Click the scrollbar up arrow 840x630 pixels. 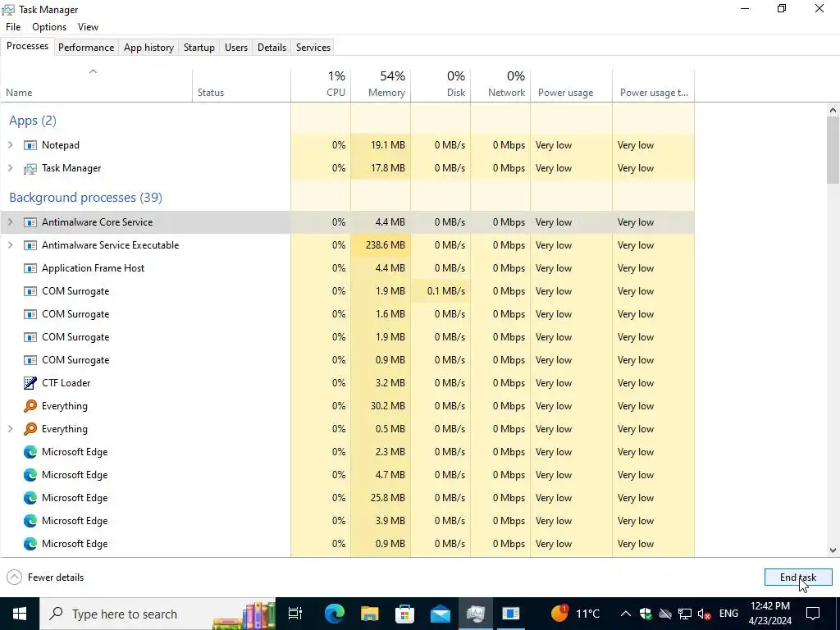coord(833,110)
